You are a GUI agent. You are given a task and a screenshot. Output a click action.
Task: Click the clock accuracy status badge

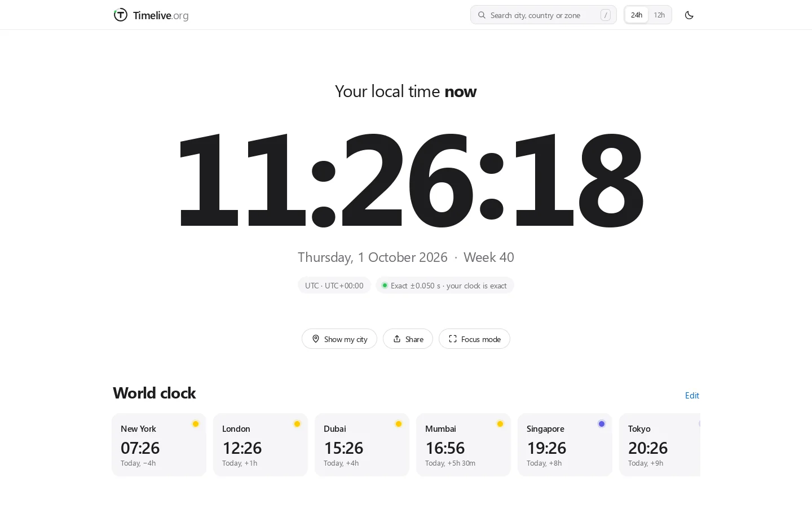(445, 285)
